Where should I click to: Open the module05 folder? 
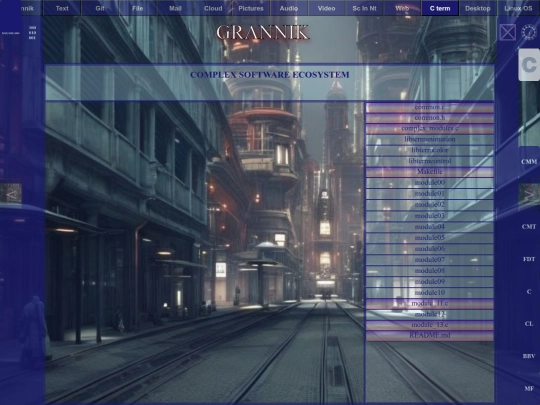pyautogui.click(x=429, y=238)
